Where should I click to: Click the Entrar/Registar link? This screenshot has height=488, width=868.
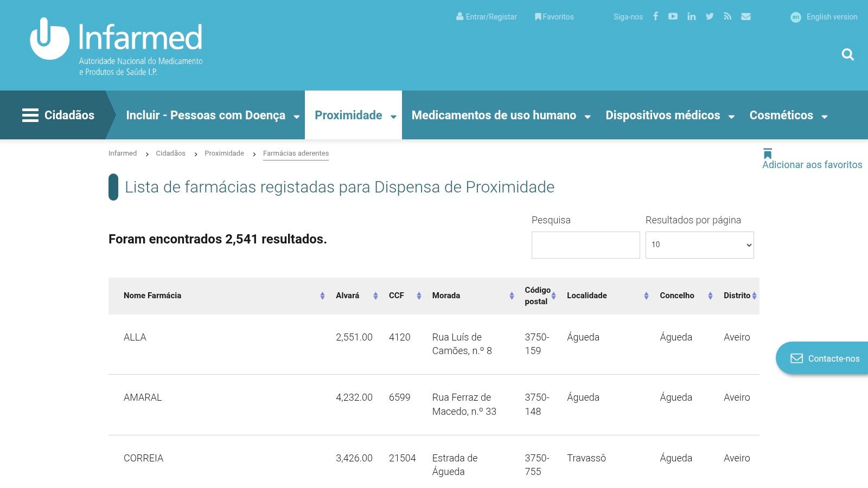point(487,17)
